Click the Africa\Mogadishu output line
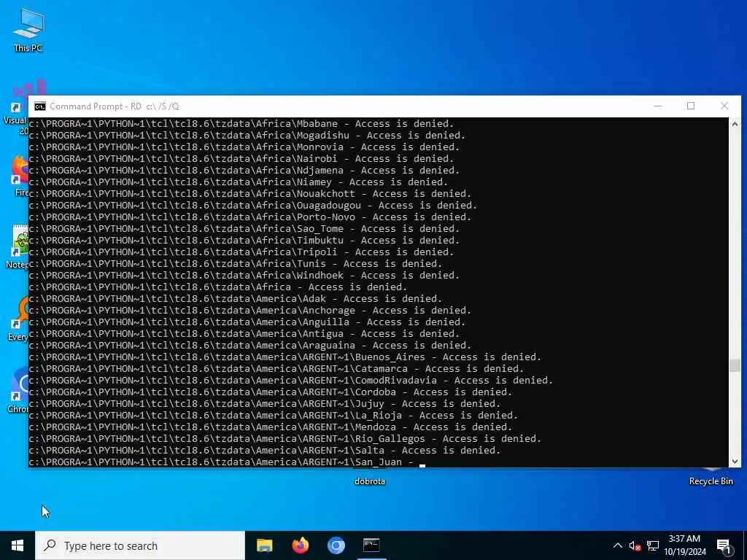The image size is (747, 560). [x=247, y=135]
